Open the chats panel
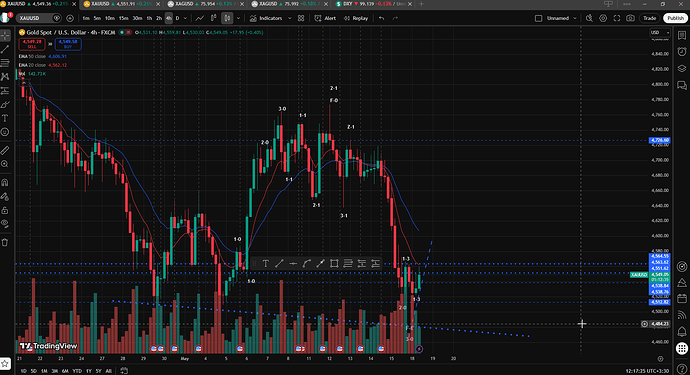The height and width of the screenshot is (375, 690). [682, 85]
